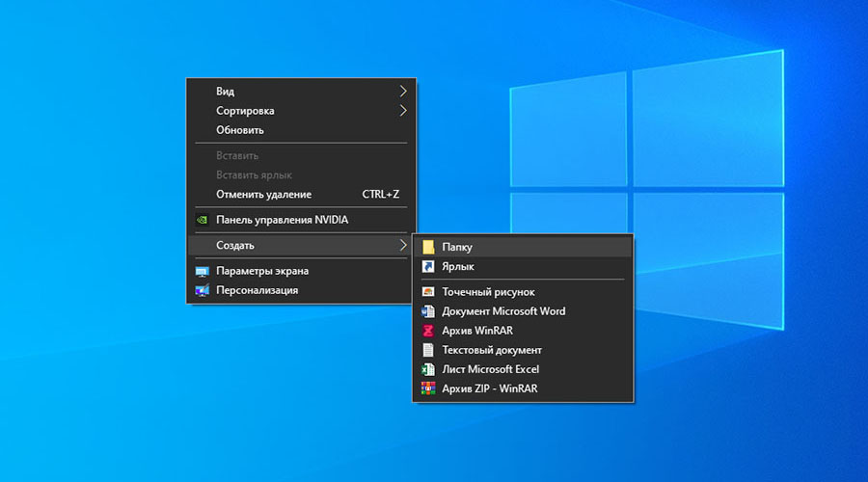The width and height of the screenshot is (868, 482).
Task: Click the green Excel sheet icon
Action: tap(428, 369)
